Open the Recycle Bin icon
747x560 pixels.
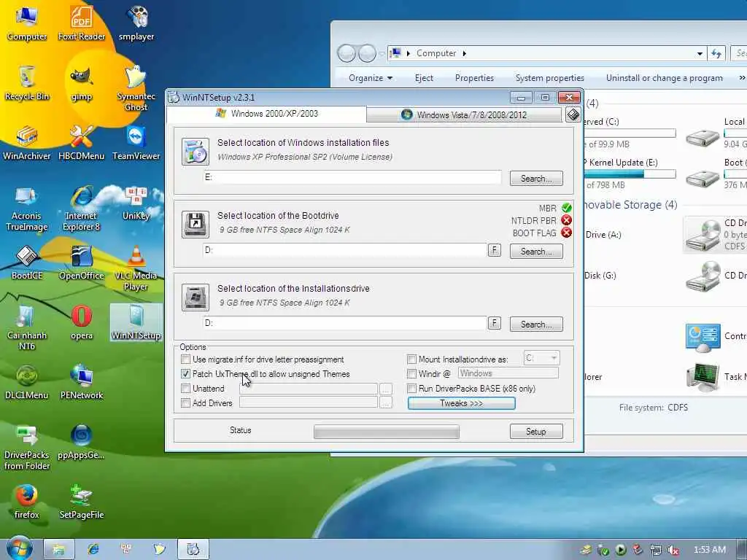pyautogui.click(x=27, y=83)
